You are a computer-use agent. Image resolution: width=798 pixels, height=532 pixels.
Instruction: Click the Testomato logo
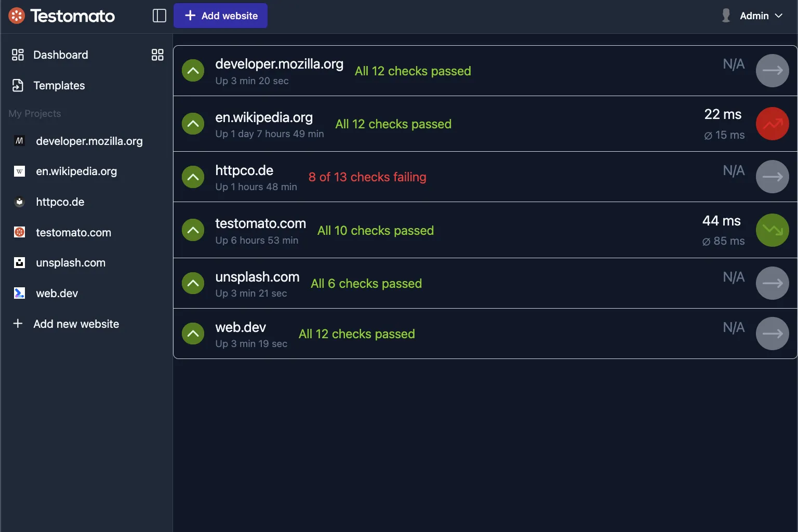tap(62, 16)
